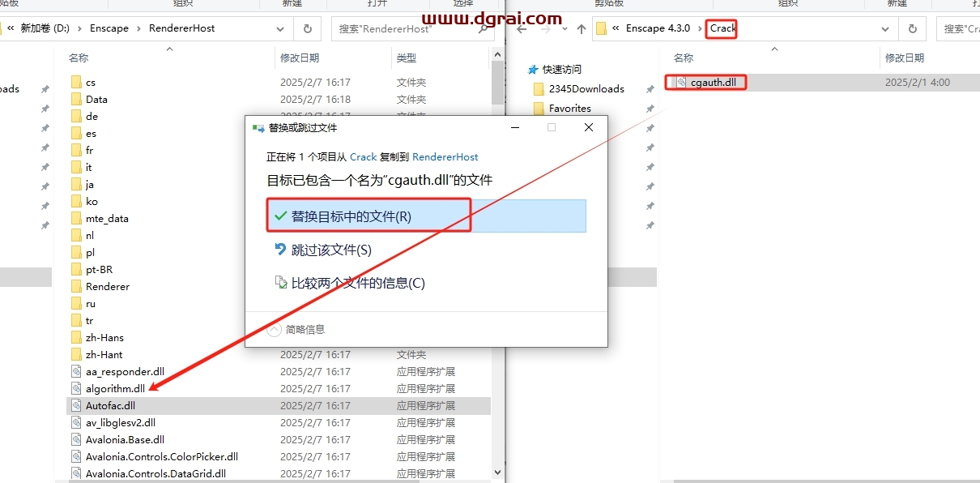Open 快速访问 (Quick access) in navigation pane

(x=562, y=70)
